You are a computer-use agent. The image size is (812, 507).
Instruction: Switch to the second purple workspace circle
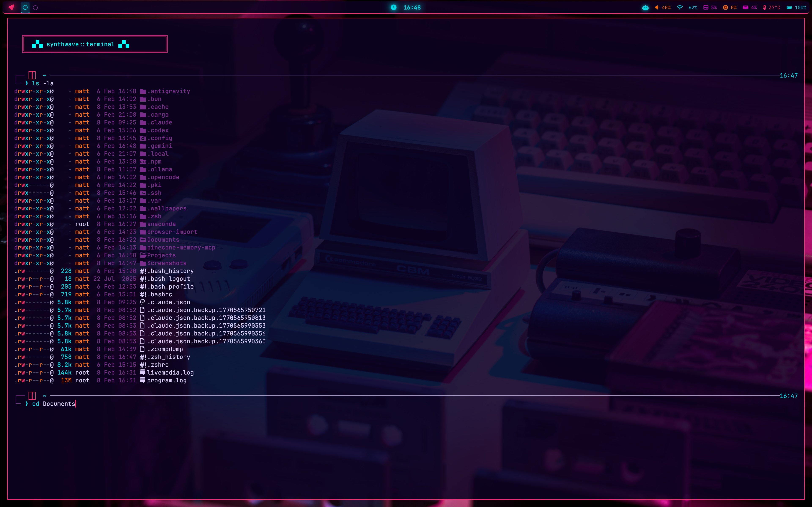(x=36, y=8)
